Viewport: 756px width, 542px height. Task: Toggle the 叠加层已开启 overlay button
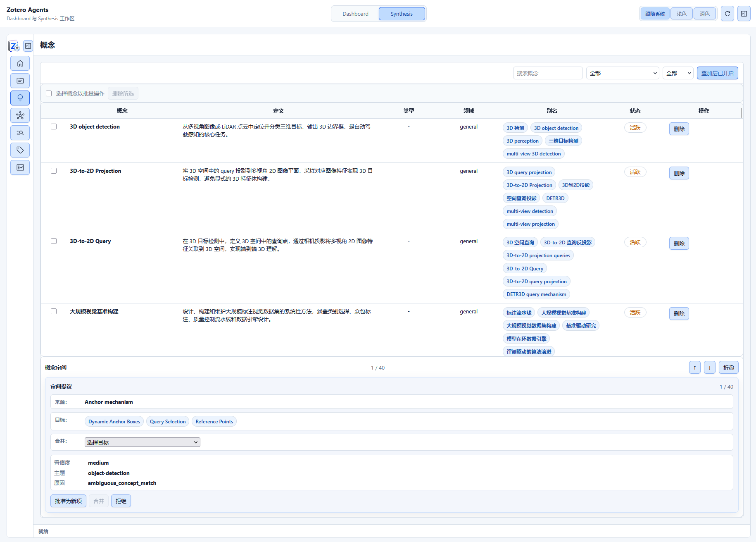tap(718, 73)
